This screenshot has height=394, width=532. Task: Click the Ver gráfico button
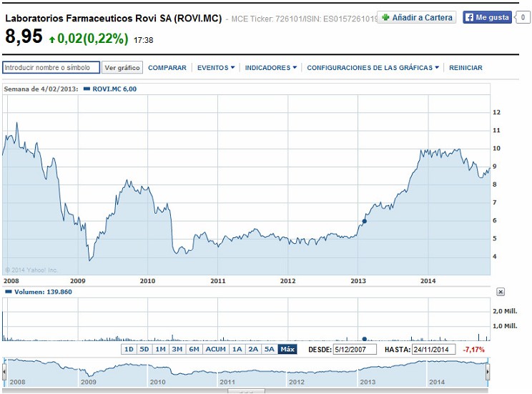point(122,67)
